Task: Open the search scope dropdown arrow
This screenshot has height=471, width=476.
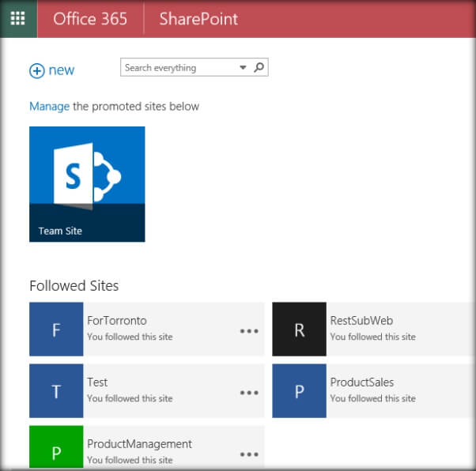Action: [243, 67]
